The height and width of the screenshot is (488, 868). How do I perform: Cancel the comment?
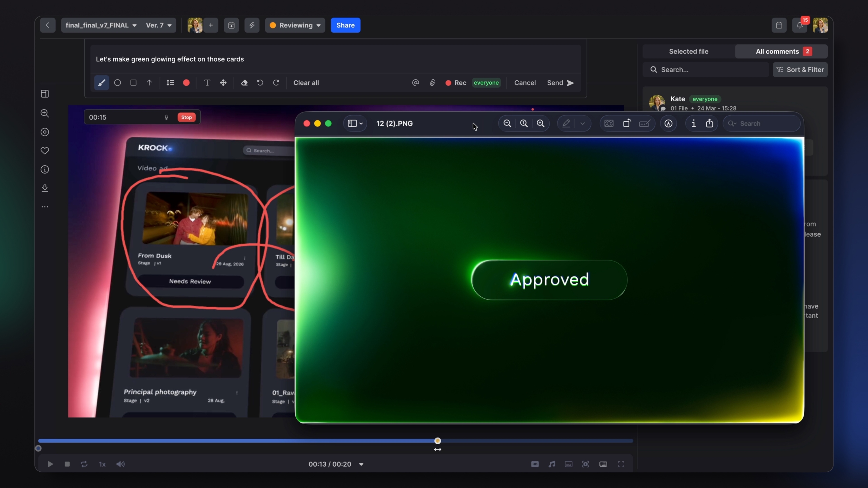click(x=525, y=83)
